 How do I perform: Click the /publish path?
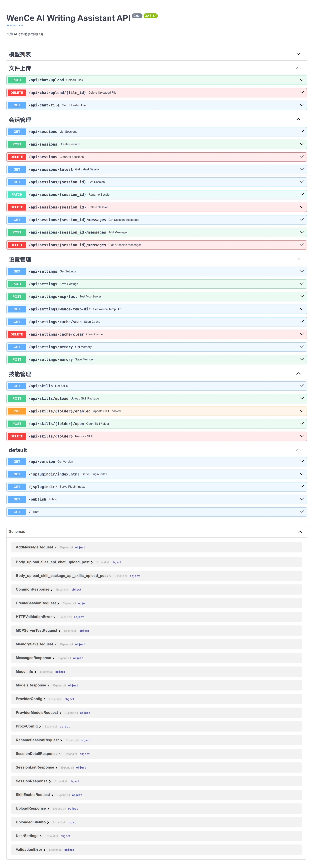pos(37,499)
